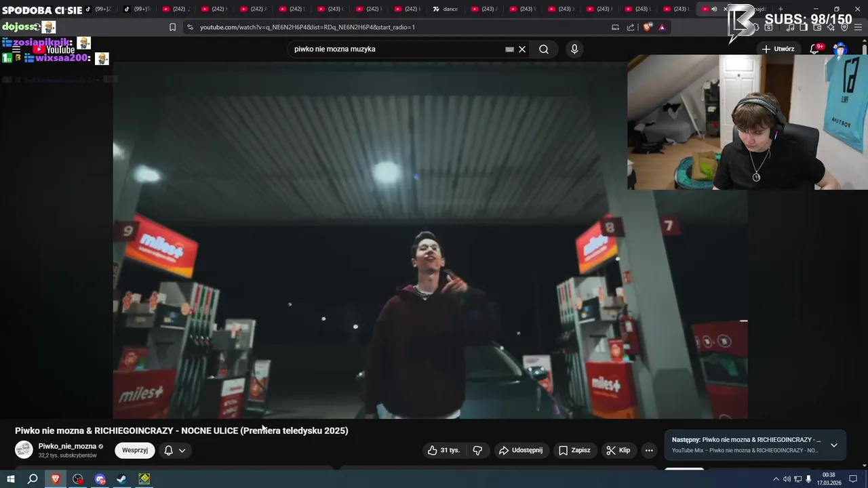This screenshot has width=868, height=488.
Task: Click the browser share icon in the address bar
Action: tap(631, 27)
